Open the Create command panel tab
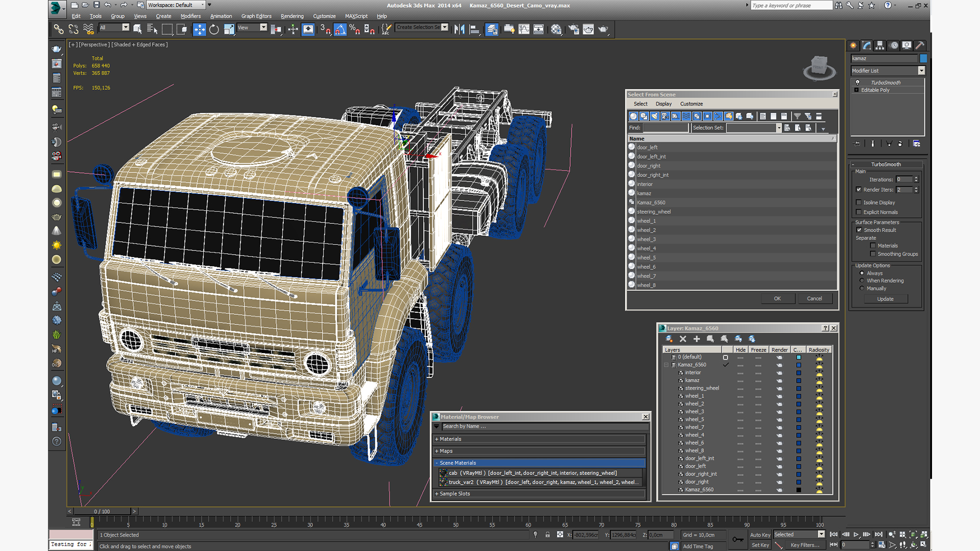Screen dimensions: 980x551 pos(853,45)
